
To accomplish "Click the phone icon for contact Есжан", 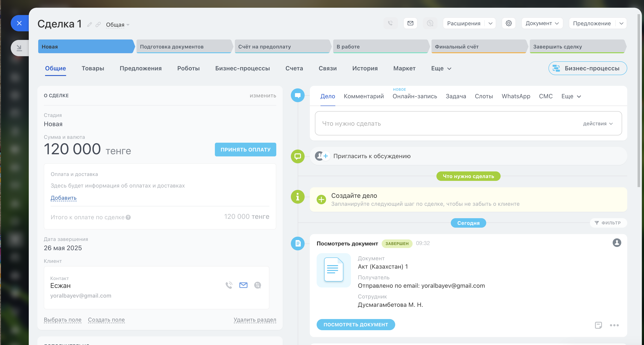I will point(229,285).
